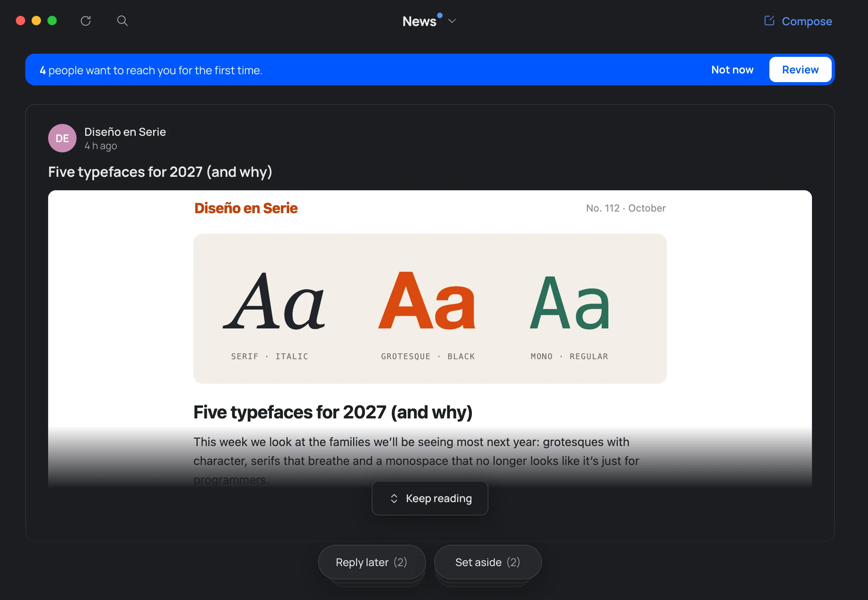Open the News folder title
Screen dimensions: 868x600
(419, 21)
